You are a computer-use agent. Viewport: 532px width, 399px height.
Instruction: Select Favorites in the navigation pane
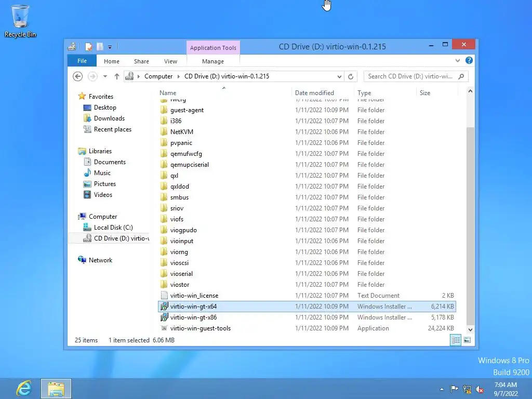click(x=101, y=96)
